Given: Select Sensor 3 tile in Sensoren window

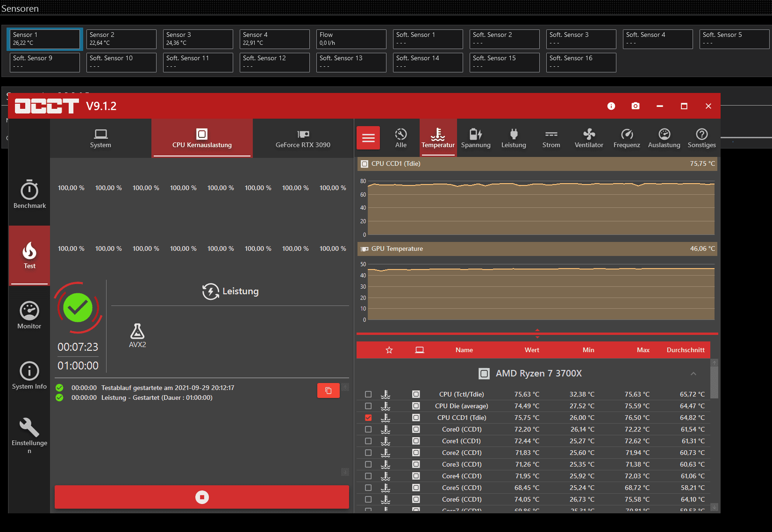Looking at the screenshot, I should coord(198,39).
